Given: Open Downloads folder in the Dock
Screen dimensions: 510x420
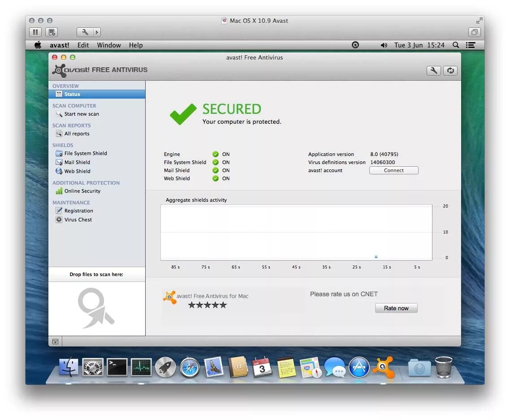Looking at the screenshot, I should pos(419,368).
